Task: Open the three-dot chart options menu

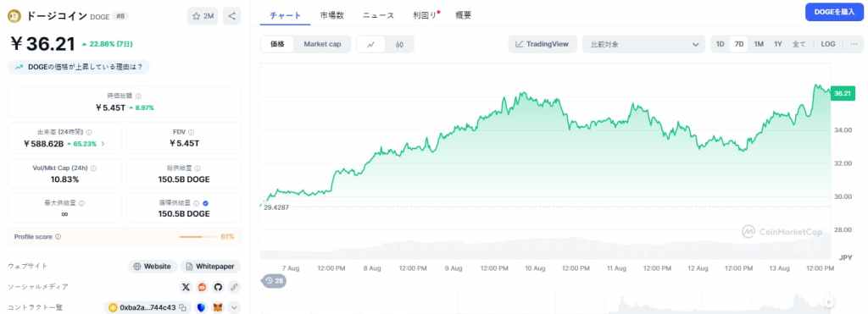Action: pos(854,44)
